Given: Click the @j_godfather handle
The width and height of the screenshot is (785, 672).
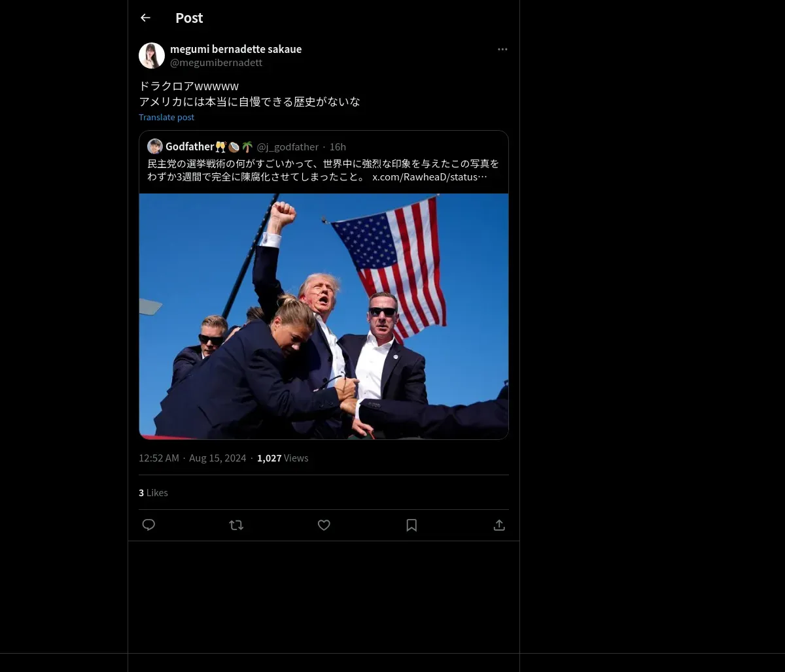Looking at the screenshot, I should click(288, 146).
